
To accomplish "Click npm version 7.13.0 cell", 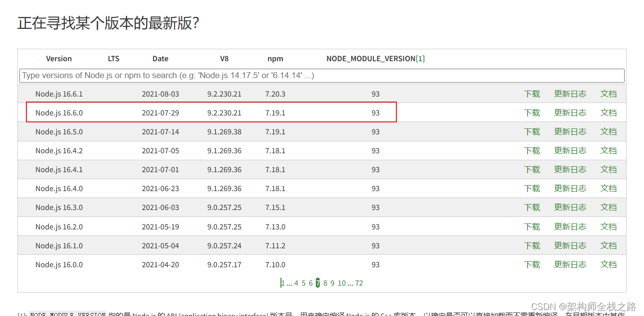I will [x=276, y=227].
